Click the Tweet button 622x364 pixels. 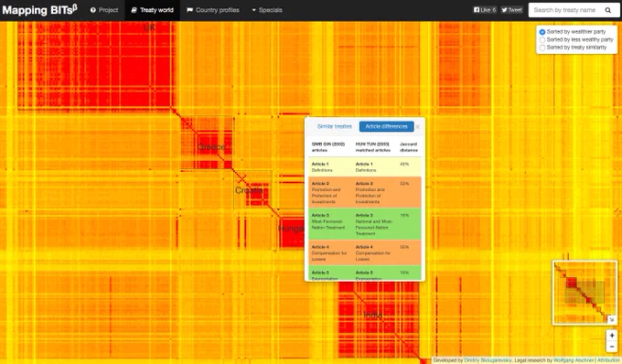[x=511, y=10]
